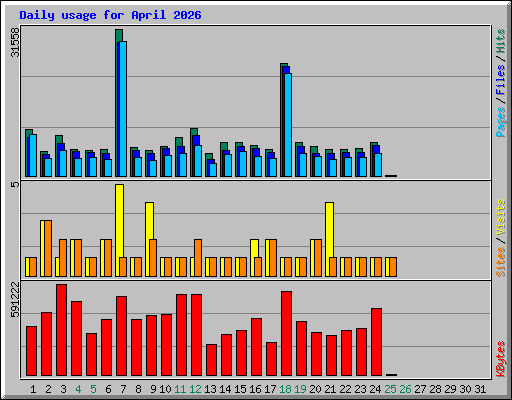Click the day 12 label on the x-axis
This screenshot has width=512, height=400.
coord(195,389)
